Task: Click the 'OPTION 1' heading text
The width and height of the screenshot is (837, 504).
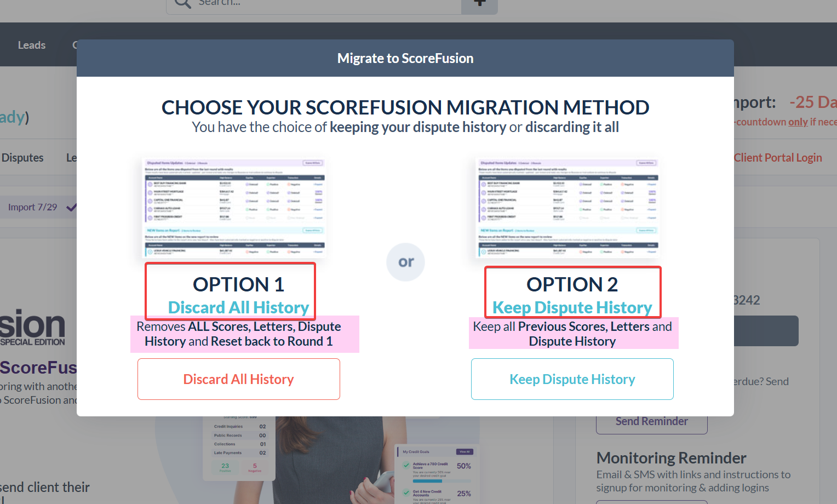Action: tap(238, 284)
